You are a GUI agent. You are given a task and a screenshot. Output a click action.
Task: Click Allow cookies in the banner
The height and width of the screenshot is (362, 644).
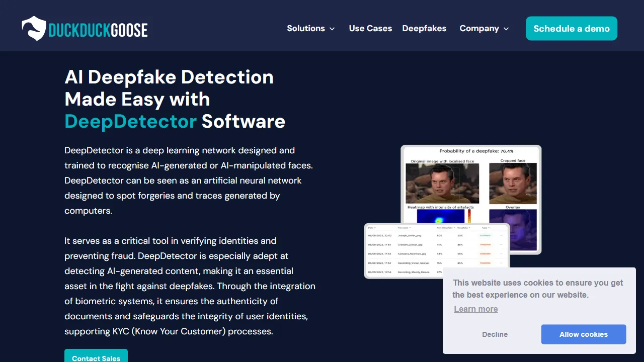584,334
